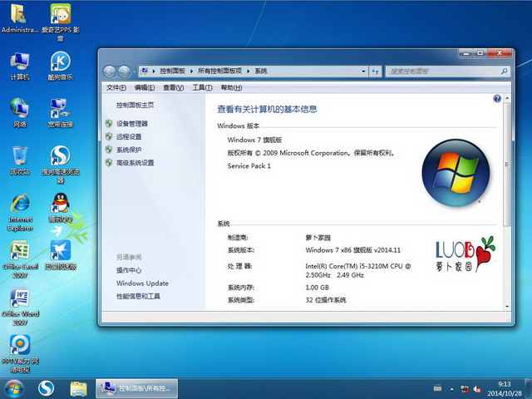The width and height of the screenshot is (532, 399).
Task: Open Office Excel 2007 desktop shortcut
Action: pos(20,260)
